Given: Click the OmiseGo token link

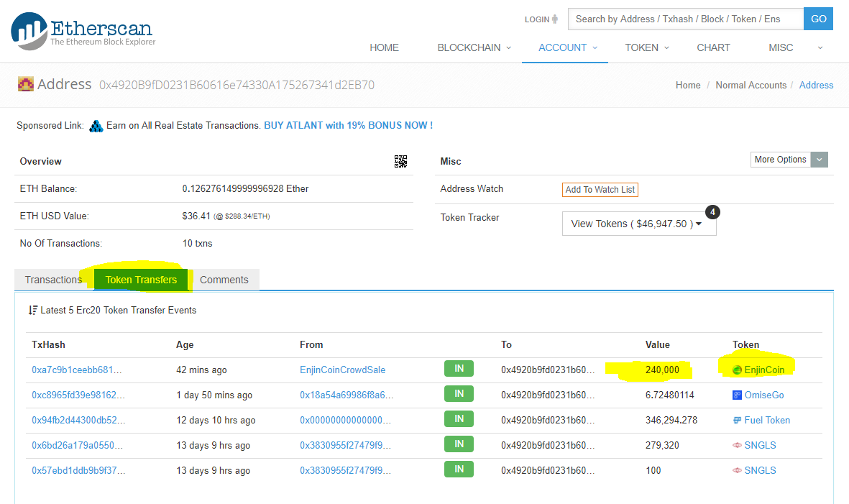Looking at the screenshot, I should (763, 395).
